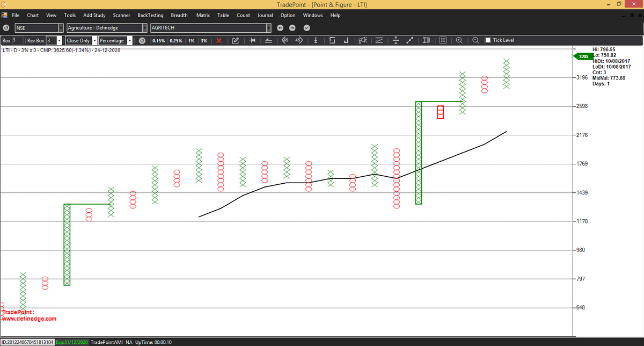Open the Agriculture - Definedge group dropdown
644x346 pixels.
[x=144, y=28]
